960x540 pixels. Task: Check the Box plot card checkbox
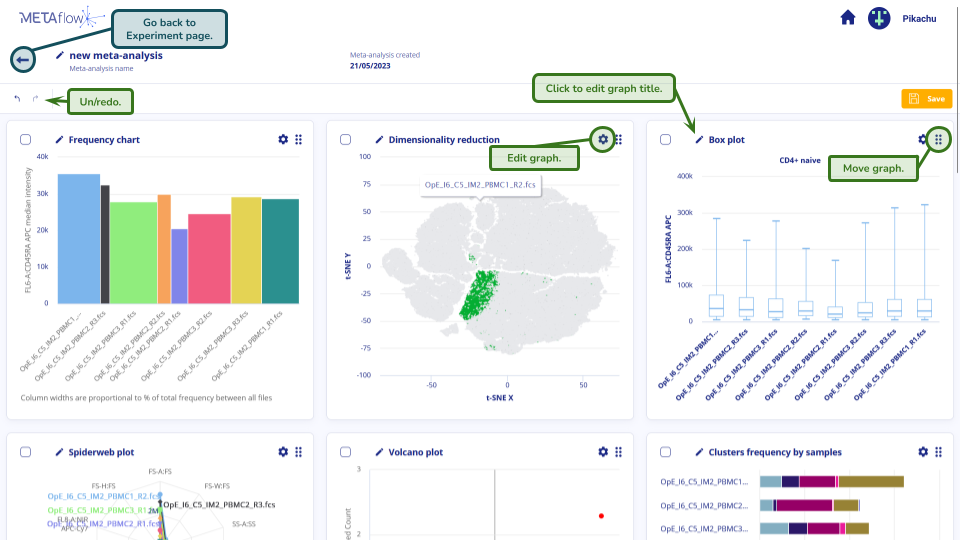click(666, 140)
